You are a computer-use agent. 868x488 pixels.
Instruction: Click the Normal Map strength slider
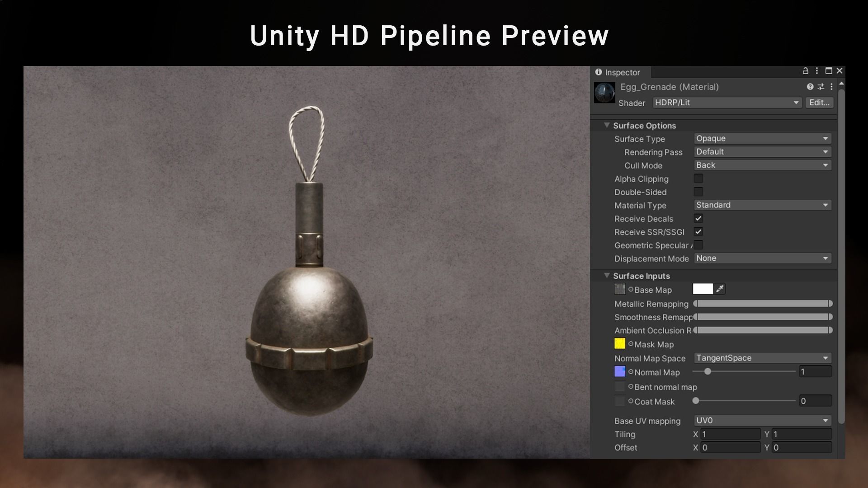[744, 371]
